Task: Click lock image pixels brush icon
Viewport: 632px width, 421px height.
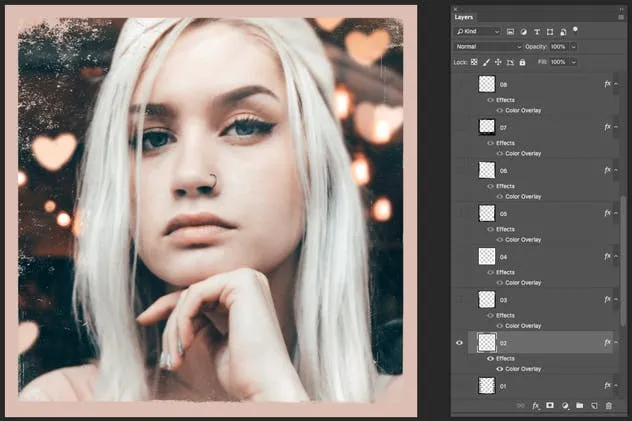Action: (486, 62)
